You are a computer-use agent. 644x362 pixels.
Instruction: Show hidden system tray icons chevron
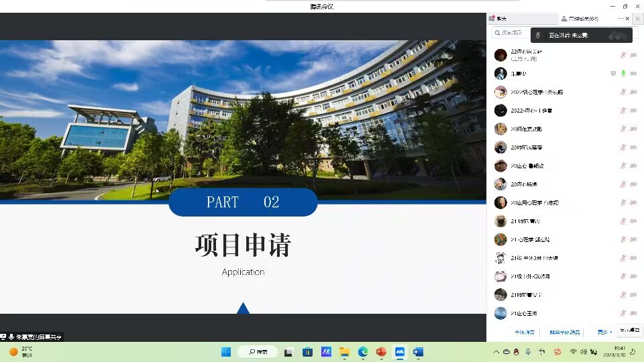tap(496, 352)
